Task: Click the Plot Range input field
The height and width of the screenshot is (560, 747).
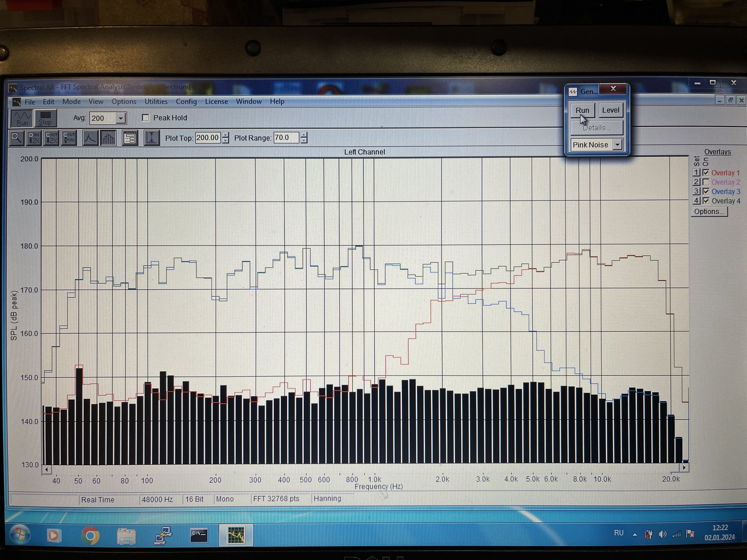Action: click(286, 138)
